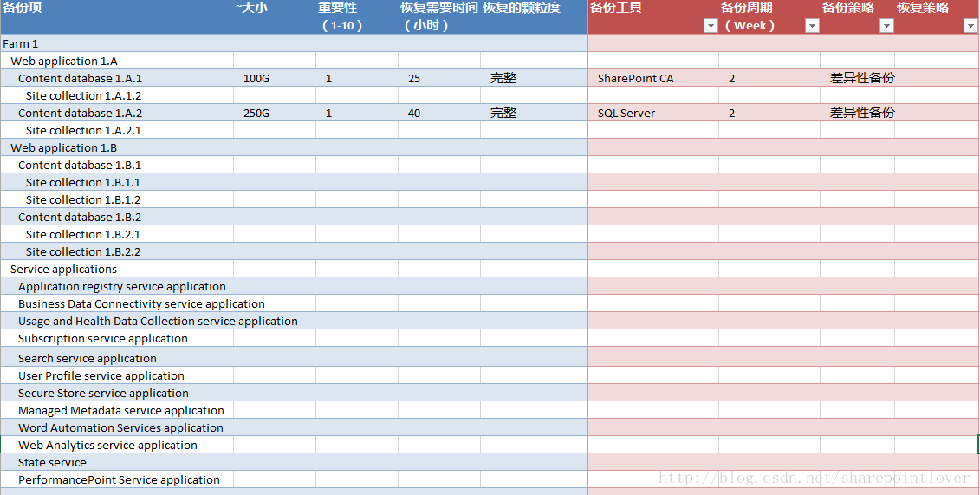Select cell Content database 1.A.1

coord(117,78)
